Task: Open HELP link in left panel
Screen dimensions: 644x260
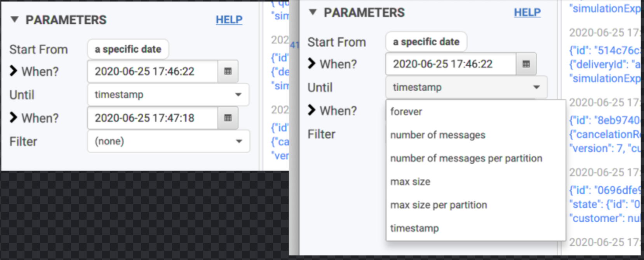Action: tap(229, 20)
